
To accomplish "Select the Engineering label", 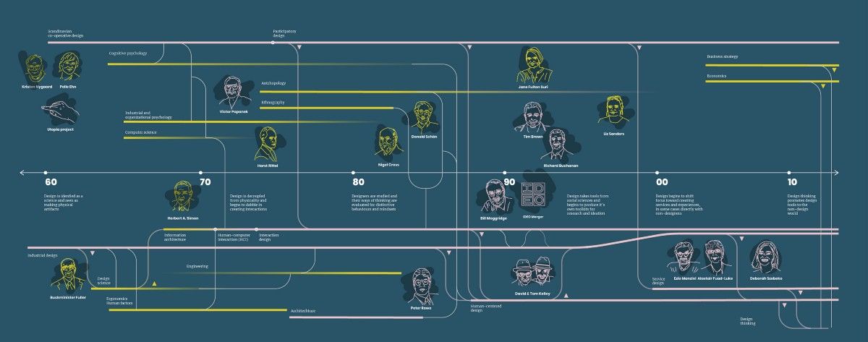I will (x=197, y=266).
